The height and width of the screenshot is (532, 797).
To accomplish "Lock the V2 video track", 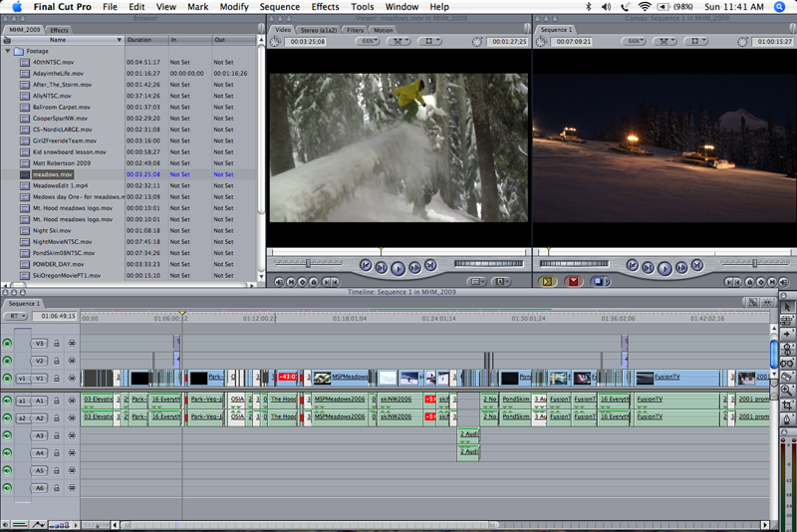I will pyautogui.click(x=57, y=361).
